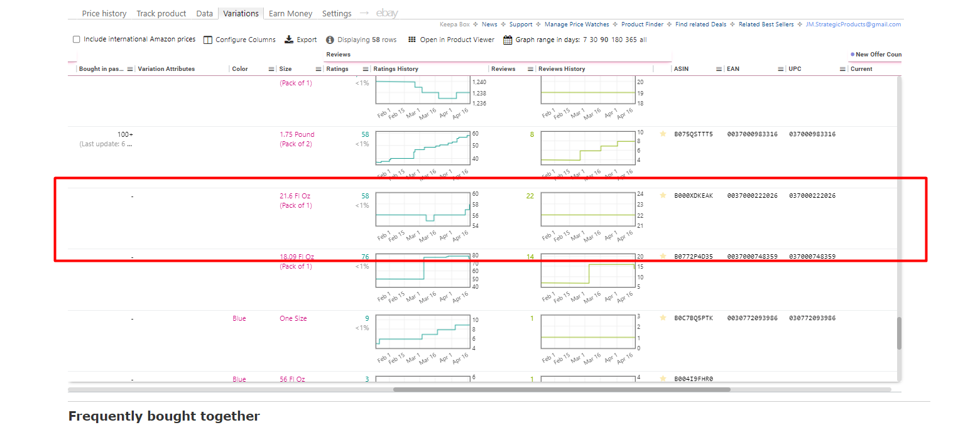The height and width of the screenshot is (425, 980).
Task: Switch to the Track product tab
Action: pyautogui.click(x=161, y=13)
